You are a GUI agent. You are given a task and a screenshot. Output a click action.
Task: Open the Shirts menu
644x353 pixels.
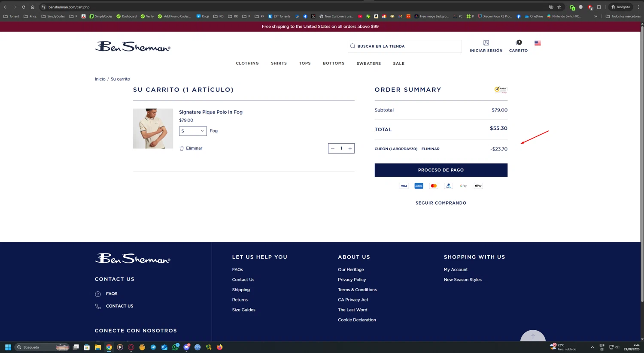(x=279, y=63)
